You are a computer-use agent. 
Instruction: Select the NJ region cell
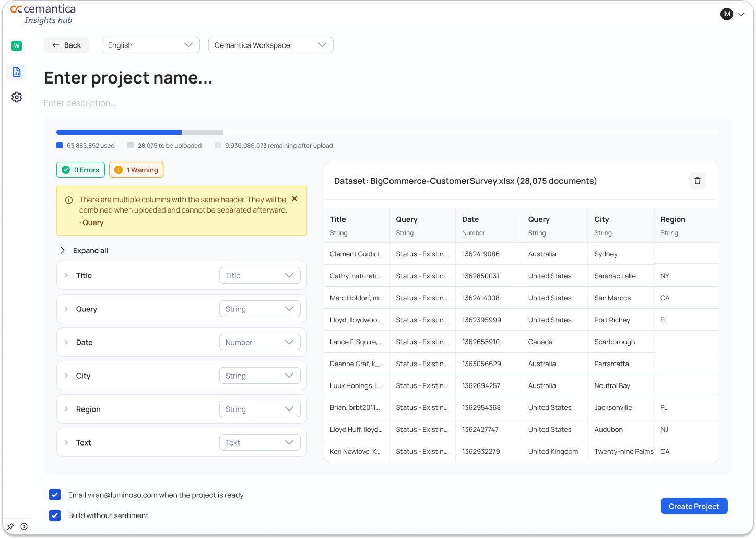[x=687, y=429]
